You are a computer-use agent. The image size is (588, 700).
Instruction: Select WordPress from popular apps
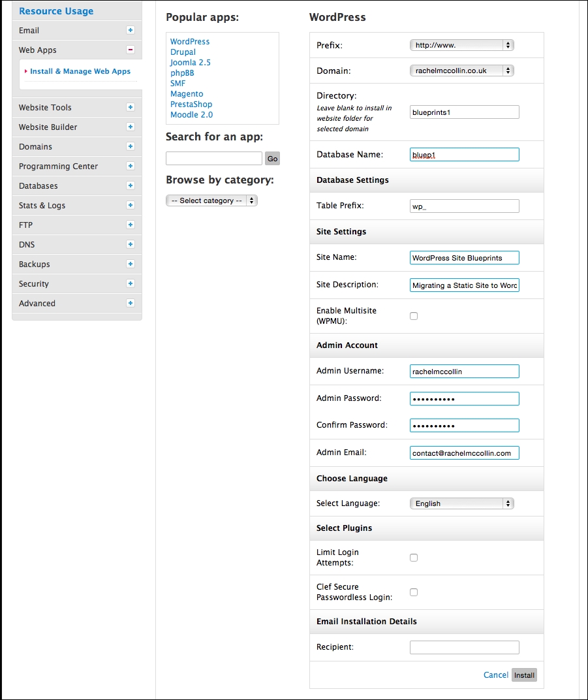point(190,42)
